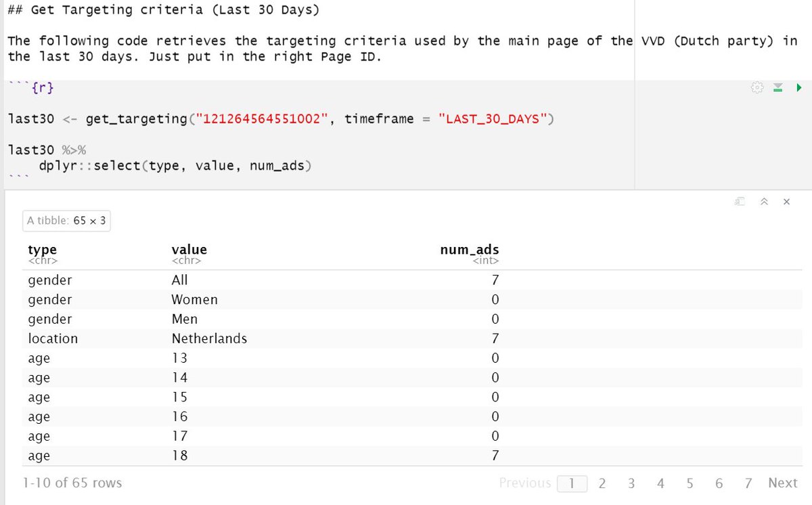Image resolution: width=812 pixels, height=505 pixels.
Task: Select the 'Netherlands' value cell
Action: point(209,338)
